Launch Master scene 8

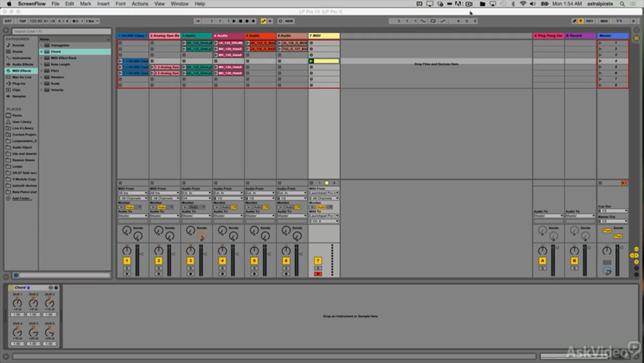[x=600, y=85]
